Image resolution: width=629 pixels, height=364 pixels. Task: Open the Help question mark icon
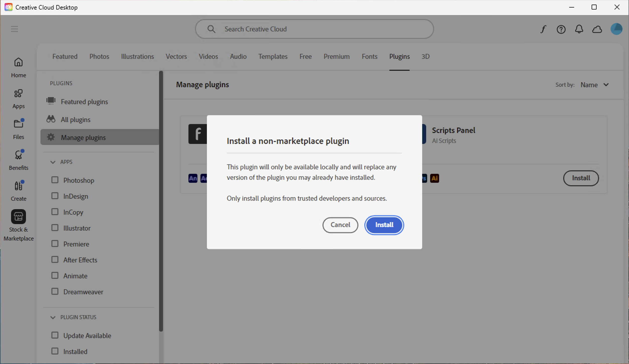tap(561, 29)
